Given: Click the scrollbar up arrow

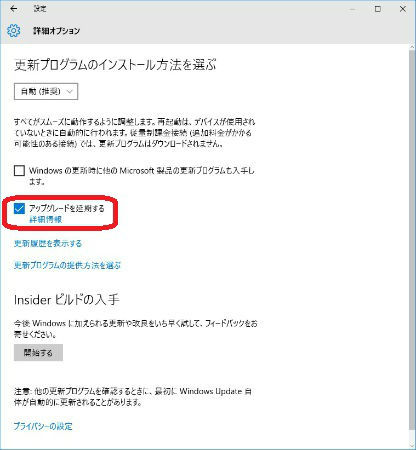Looking at the screenshot, I should pyautogui.click(x=412, y=48).
